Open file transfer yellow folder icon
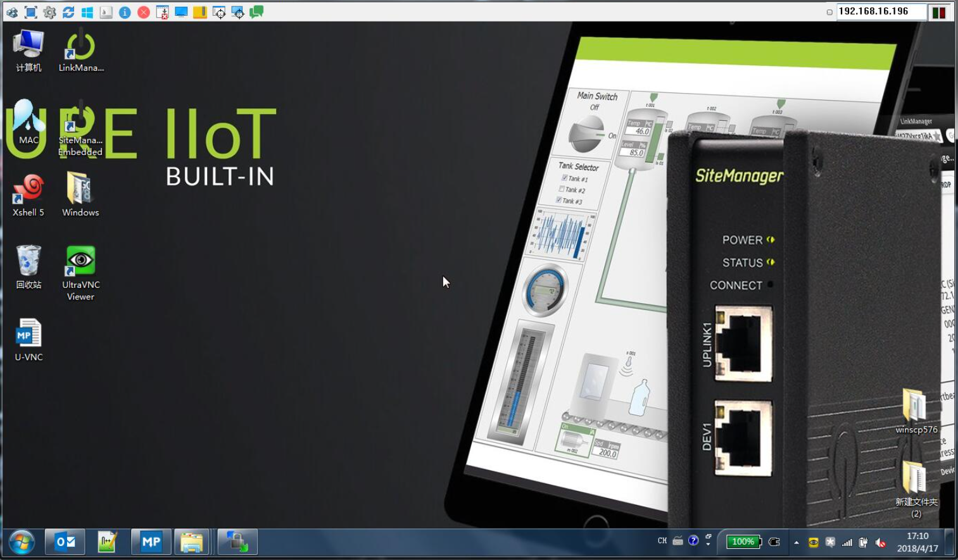Image resolution: width=958 pixels, height=560 pixels. (x=200, y=12)
